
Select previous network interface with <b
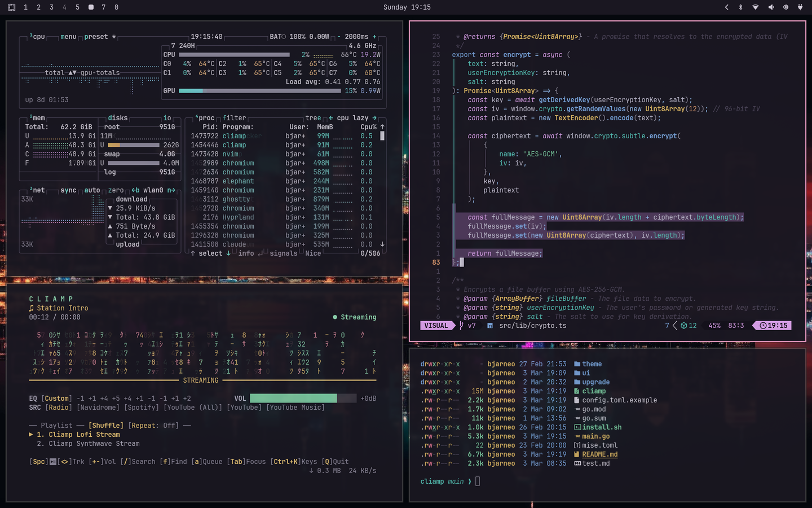click(135, 190)
